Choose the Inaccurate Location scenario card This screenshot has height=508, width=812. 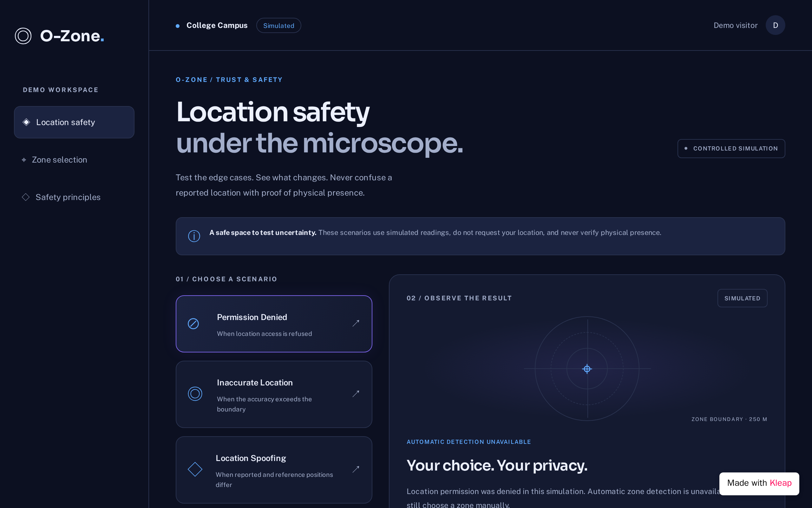click(x=274, y=394)
